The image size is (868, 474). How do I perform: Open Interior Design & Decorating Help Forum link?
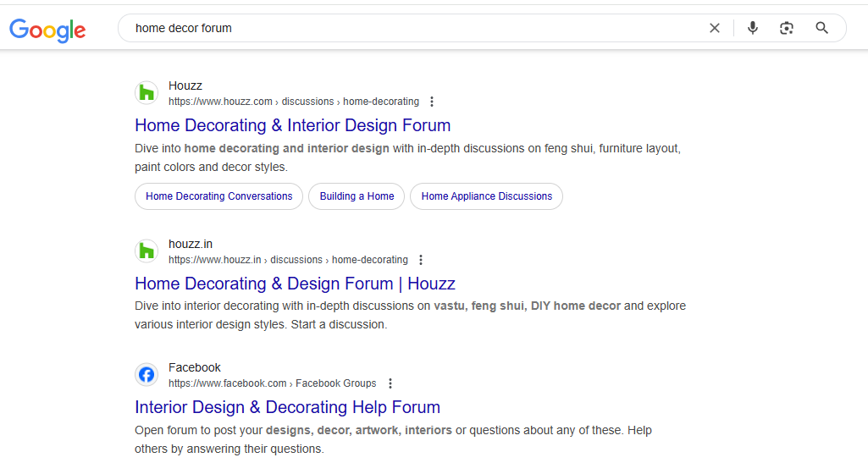point(287,407)
